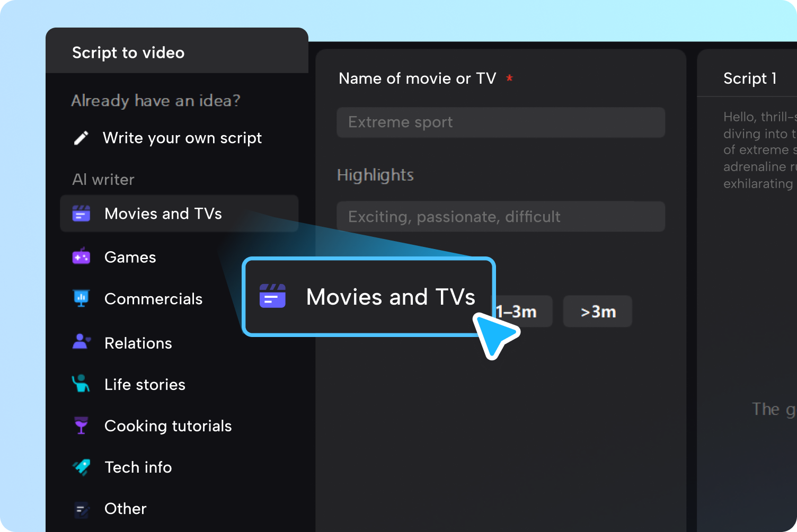Click the Movies and TVs popup card

pyautogui.click(x=369, y=297)
